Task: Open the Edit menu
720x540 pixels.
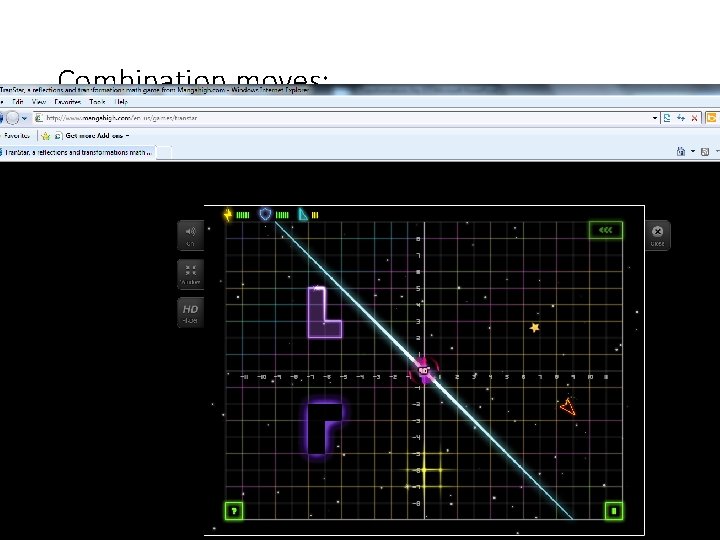Action: [x=18, y=101]
